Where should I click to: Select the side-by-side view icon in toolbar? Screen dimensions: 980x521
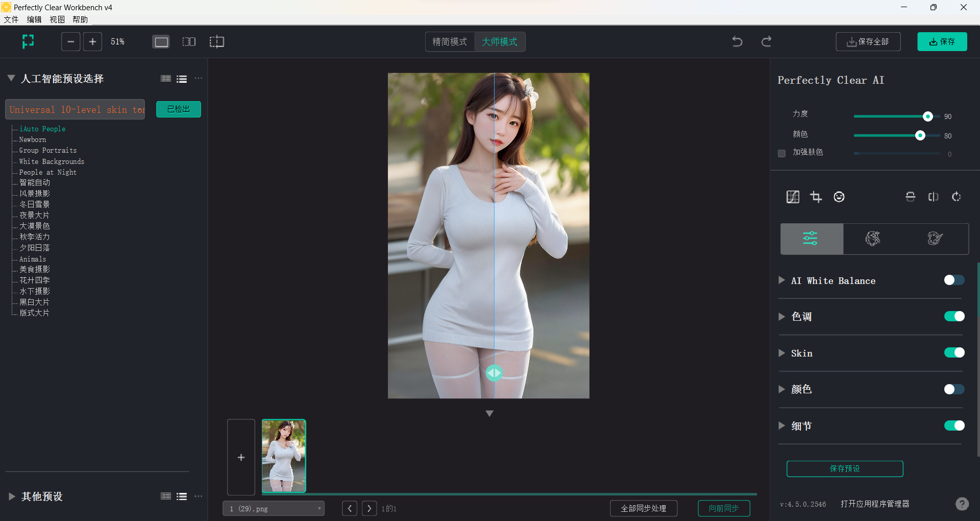tap(189, 41)
